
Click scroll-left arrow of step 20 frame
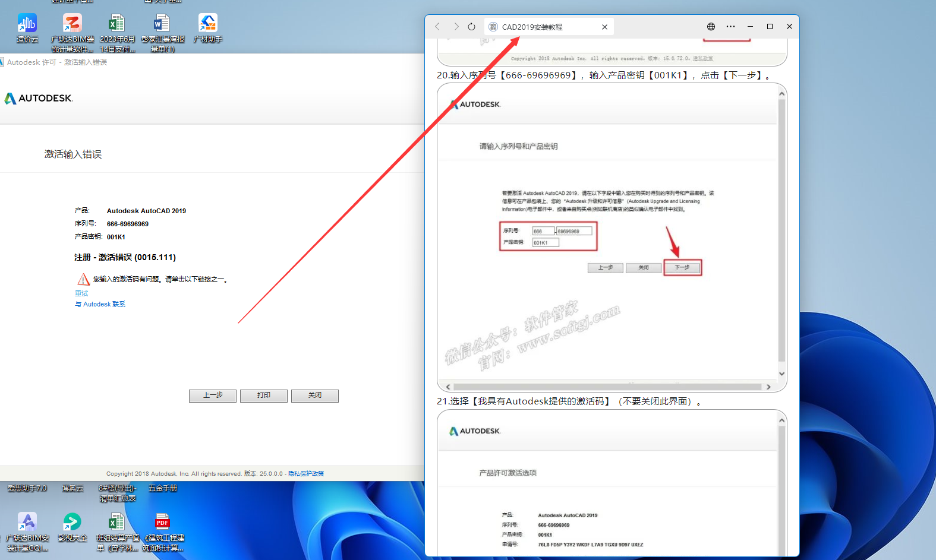(448, 387)
